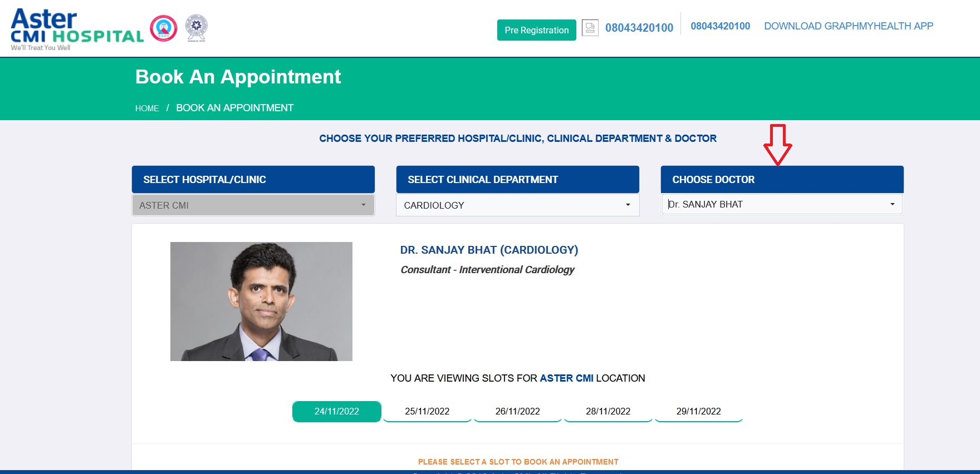Image resolution: width=980 pixels, height=474 pixels.
Task: Go to HOME in breadcrumb
Action: click(x=147, y=108)
